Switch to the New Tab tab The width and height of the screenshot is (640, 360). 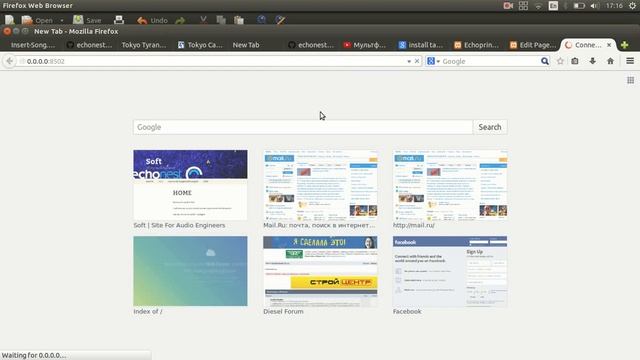pyautogui.click(x=246, y=45)
